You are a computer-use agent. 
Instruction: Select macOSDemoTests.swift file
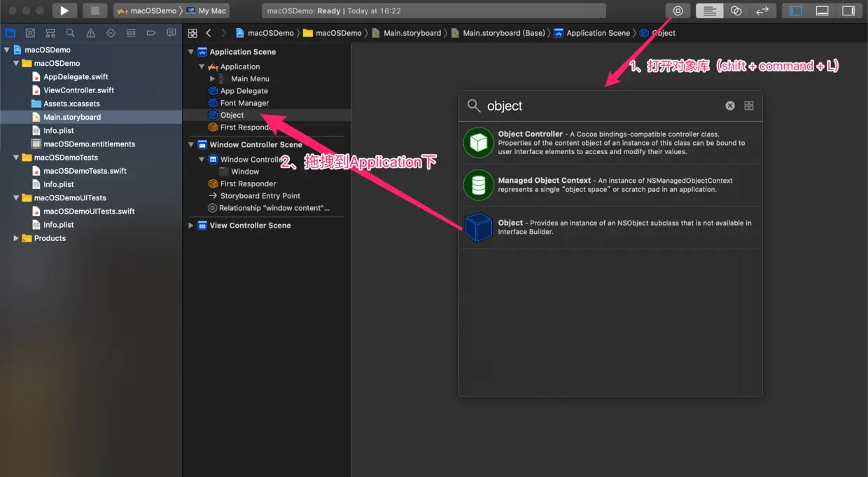click(85, 171)
